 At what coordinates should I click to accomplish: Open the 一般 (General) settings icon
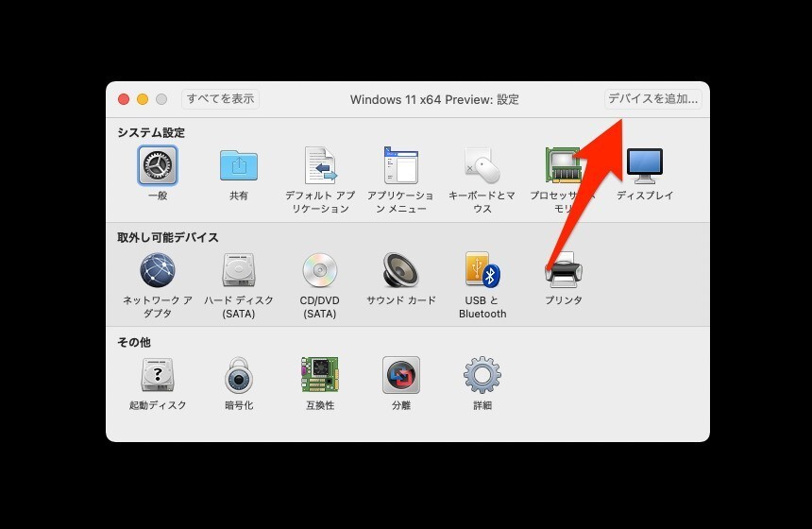[x=158, y=165]
